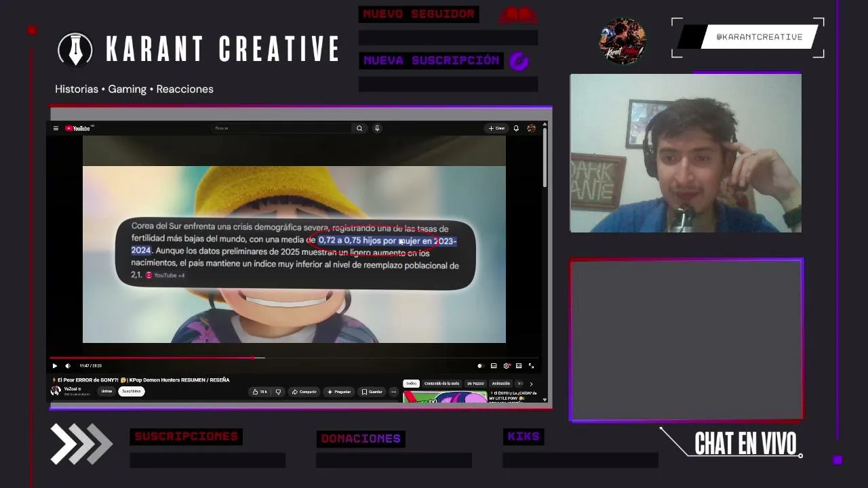Click the SUSCRIPCIONES label
868x488 pixels.
pyautogui.click(x=186, y=436)
